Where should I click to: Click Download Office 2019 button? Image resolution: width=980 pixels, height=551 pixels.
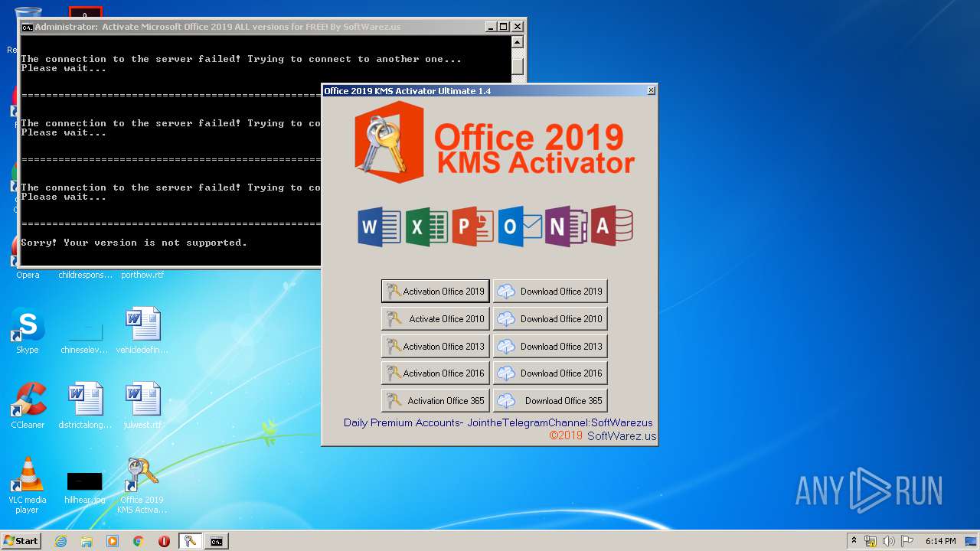pyautogui.click(x=550, y=291)
